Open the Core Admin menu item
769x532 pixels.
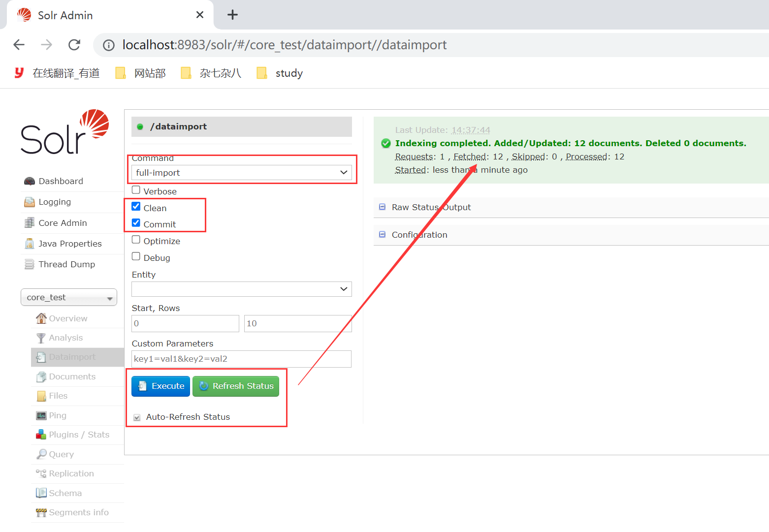coord(63,223)
